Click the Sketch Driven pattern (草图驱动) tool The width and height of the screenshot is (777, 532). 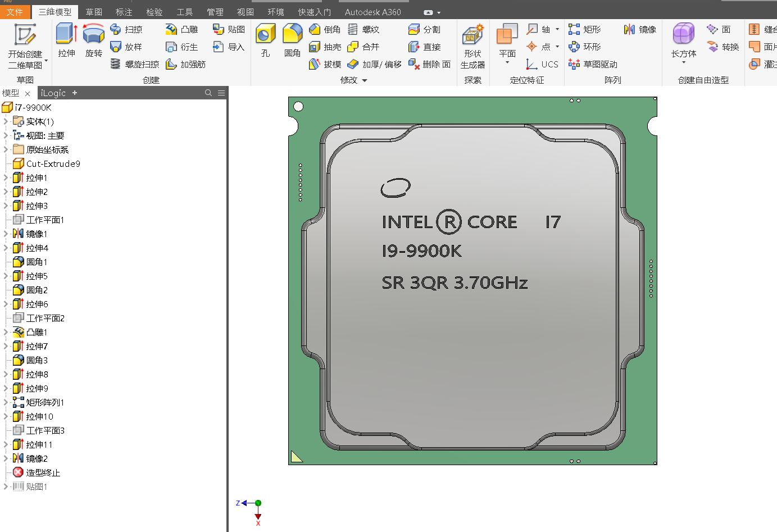[x=593, y=64]
